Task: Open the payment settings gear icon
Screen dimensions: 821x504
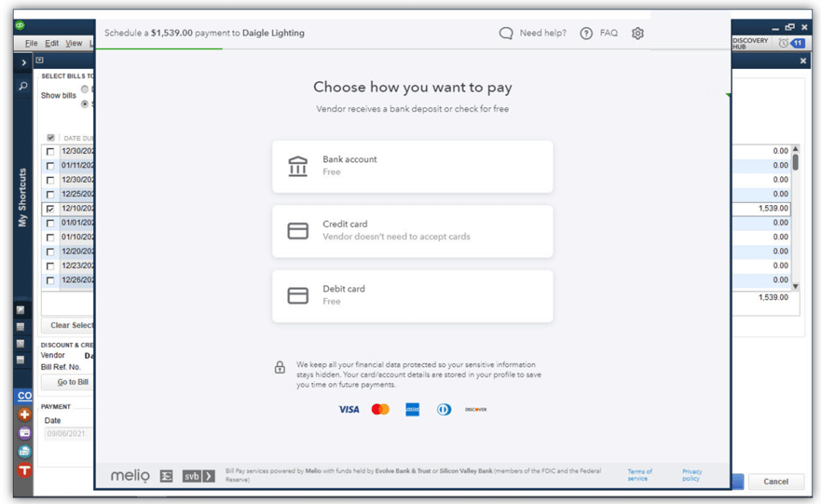Action: pyautogui.click(x=637, y=33)
